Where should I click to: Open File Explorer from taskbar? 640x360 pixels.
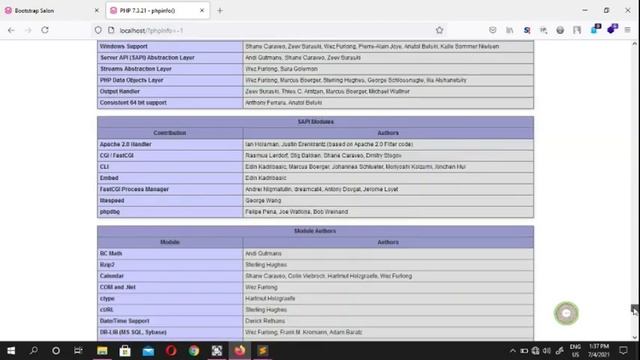[x=102, y=351]
